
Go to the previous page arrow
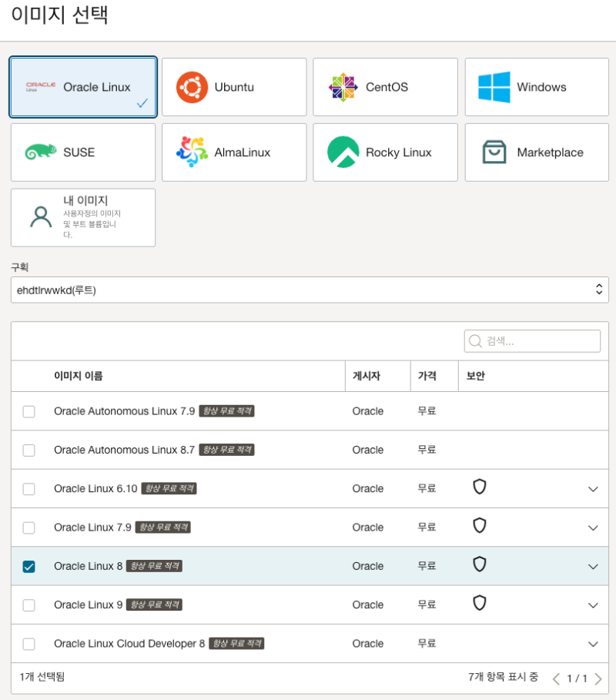click(x=556, y=679)
